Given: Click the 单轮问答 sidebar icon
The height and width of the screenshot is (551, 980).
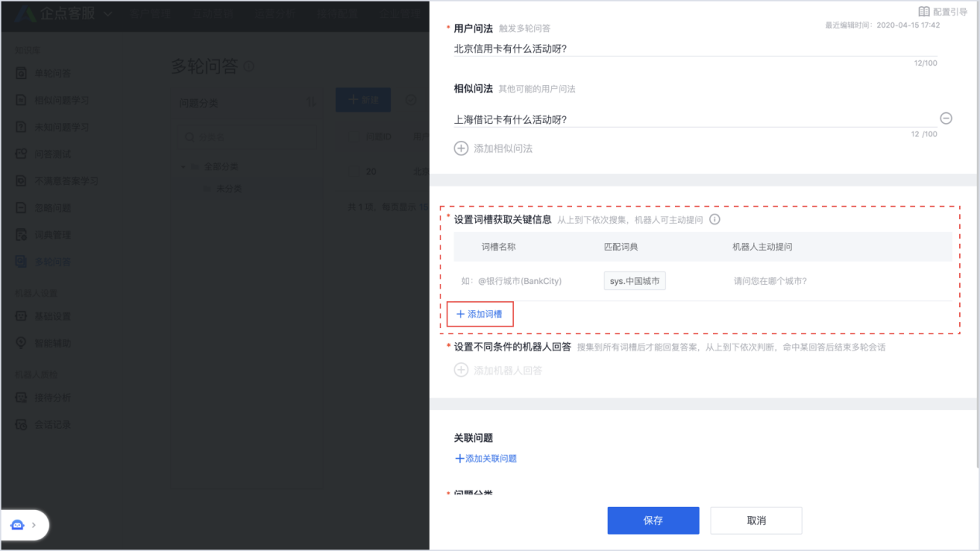Looking at the screenshot, I should click(22, 74).
